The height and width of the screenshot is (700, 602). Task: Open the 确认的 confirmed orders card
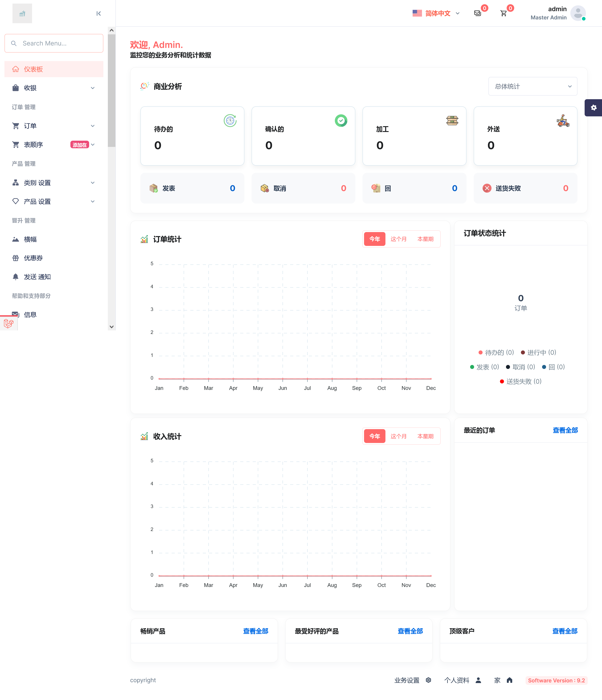pos(303,136)
